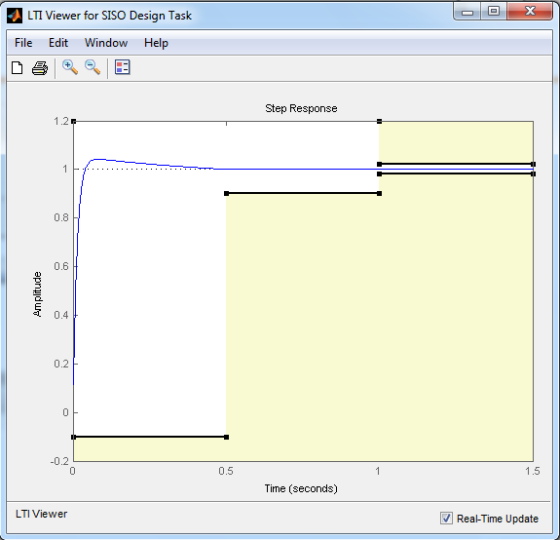Select the lower bound constraint line at -0.1
Image resolution: width=560 pixels, height=540 pixels.
click(150, 437)
